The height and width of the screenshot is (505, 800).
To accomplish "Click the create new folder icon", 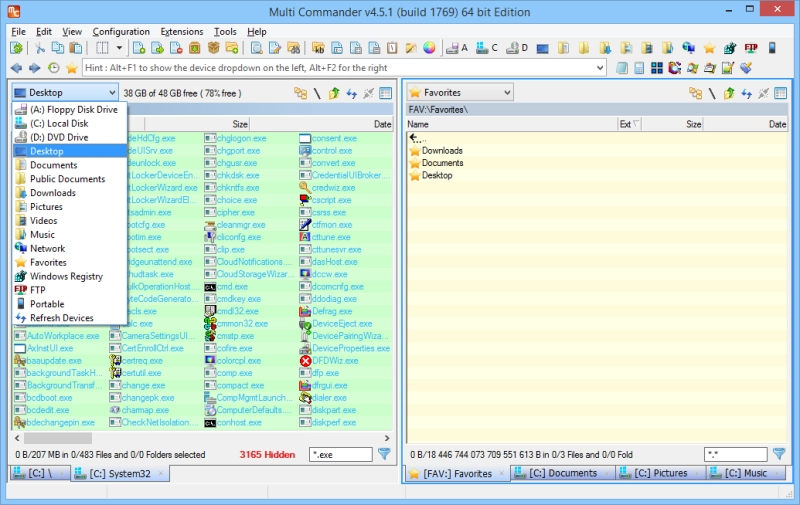I will (232, 48).
